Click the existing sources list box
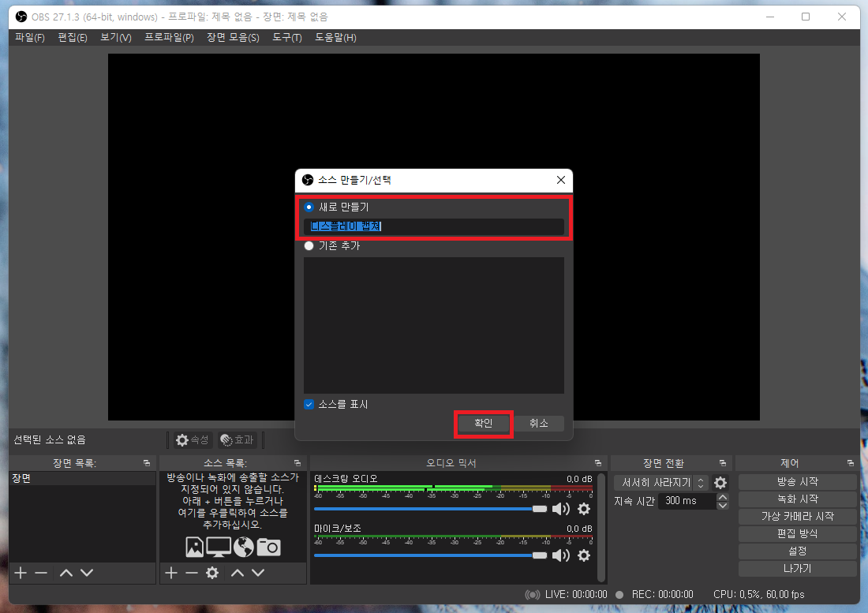This screenshot has width=868, height=613. click(x=434, y=325)
